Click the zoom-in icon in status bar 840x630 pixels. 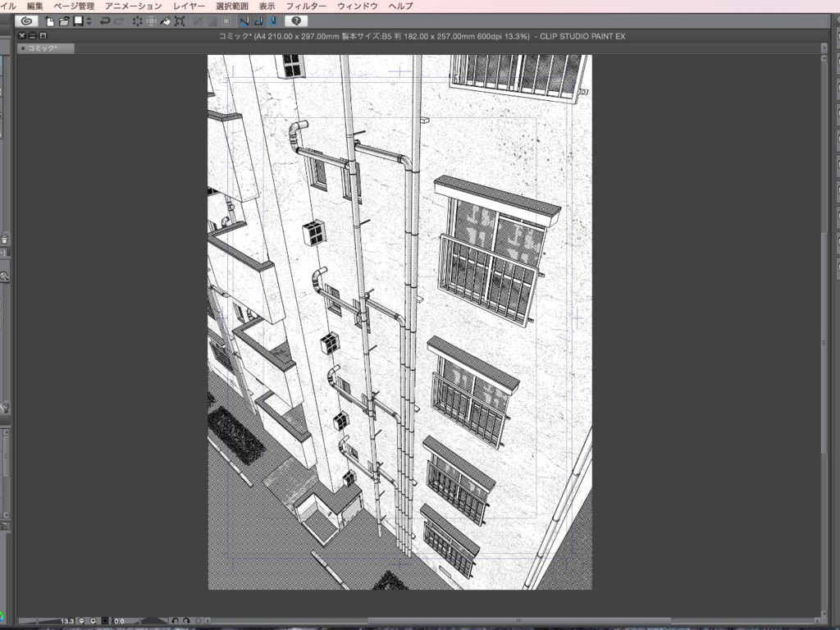[x=94, y=621]
